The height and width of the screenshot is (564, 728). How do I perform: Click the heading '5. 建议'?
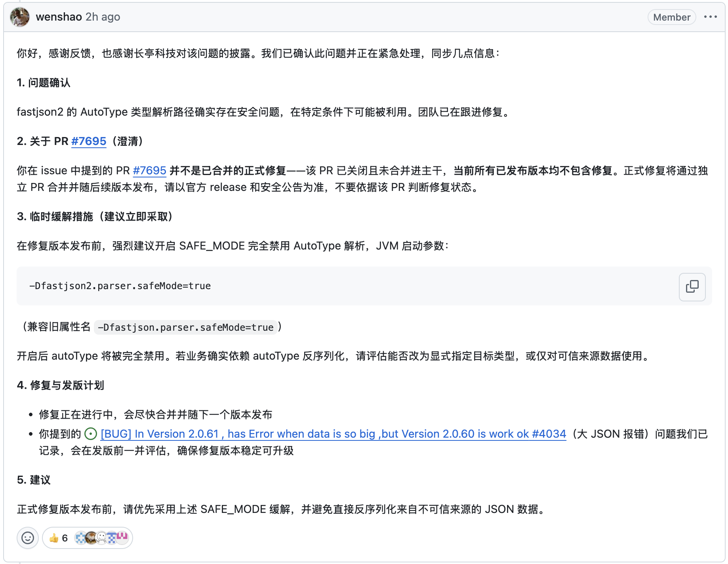click(34, 480)
